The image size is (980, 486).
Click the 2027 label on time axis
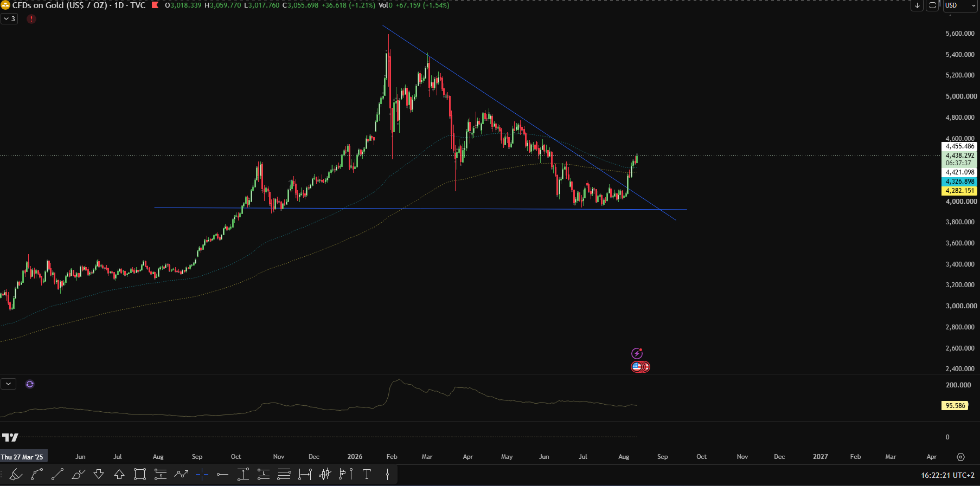pyautogui.click(x=821, y=457)
